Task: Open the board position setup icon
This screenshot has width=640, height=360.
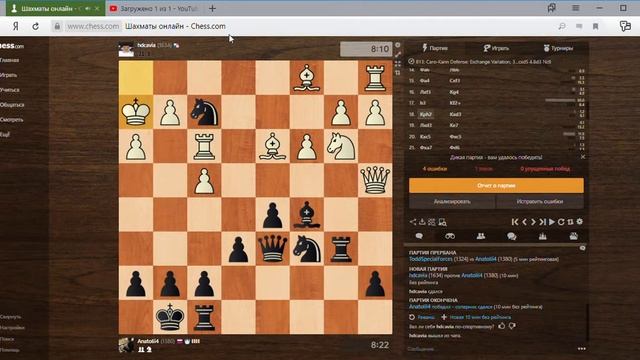Action: click(432, 222)
